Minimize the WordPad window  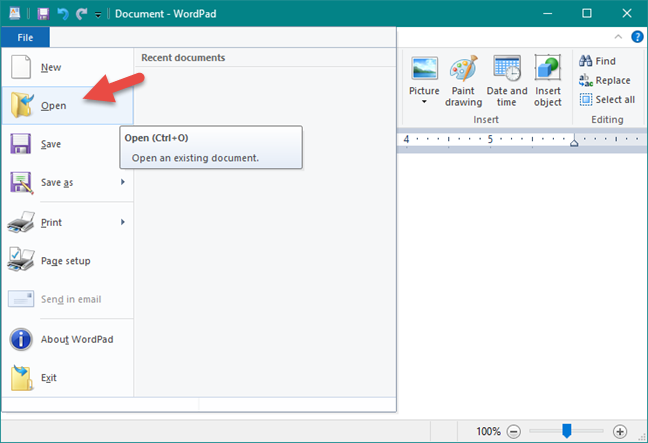point(548,14)
